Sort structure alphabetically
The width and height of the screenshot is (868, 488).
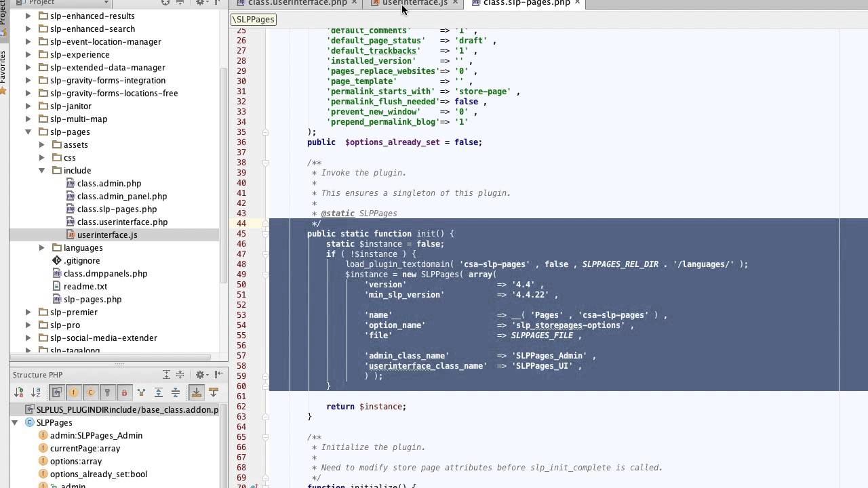(x=36, y=392)
